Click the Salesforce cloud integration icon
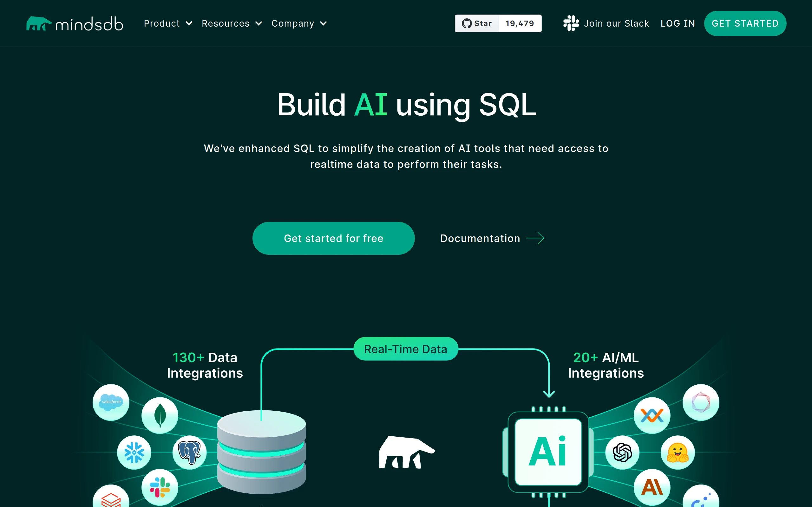 click(111, 402)
